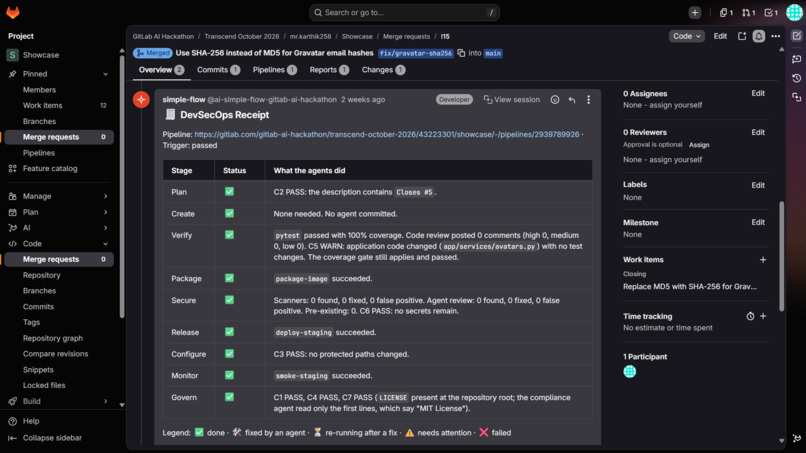806x453 pixels.
Task: Expand the Build sidebar section
Action: coord(105,401)
